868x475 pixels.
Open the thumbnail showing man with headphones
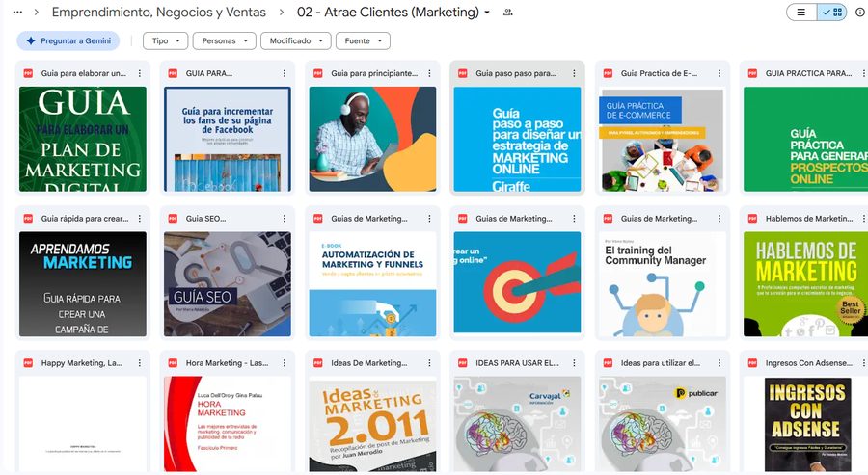pos(372,139)
